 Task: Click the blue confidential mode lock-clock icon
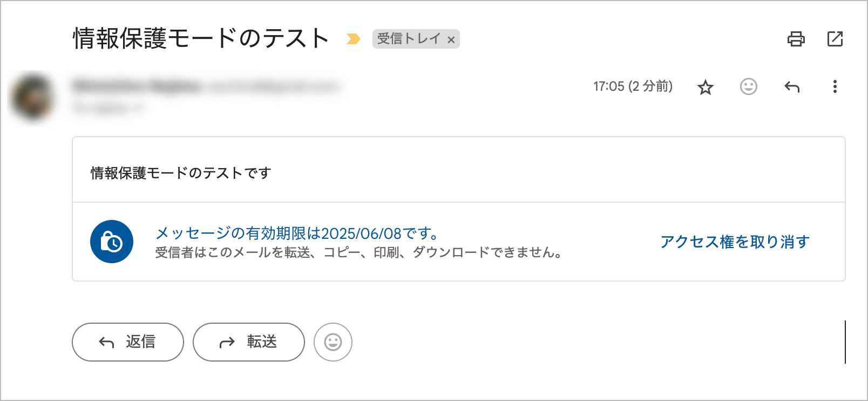point(112,242)
